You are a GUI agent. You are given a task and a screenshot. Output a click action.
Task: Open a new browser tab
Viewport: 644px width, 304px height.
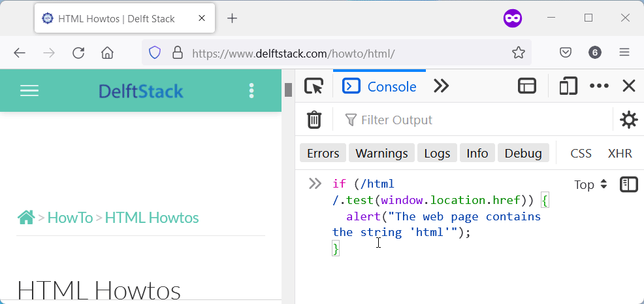pos(232,18)
